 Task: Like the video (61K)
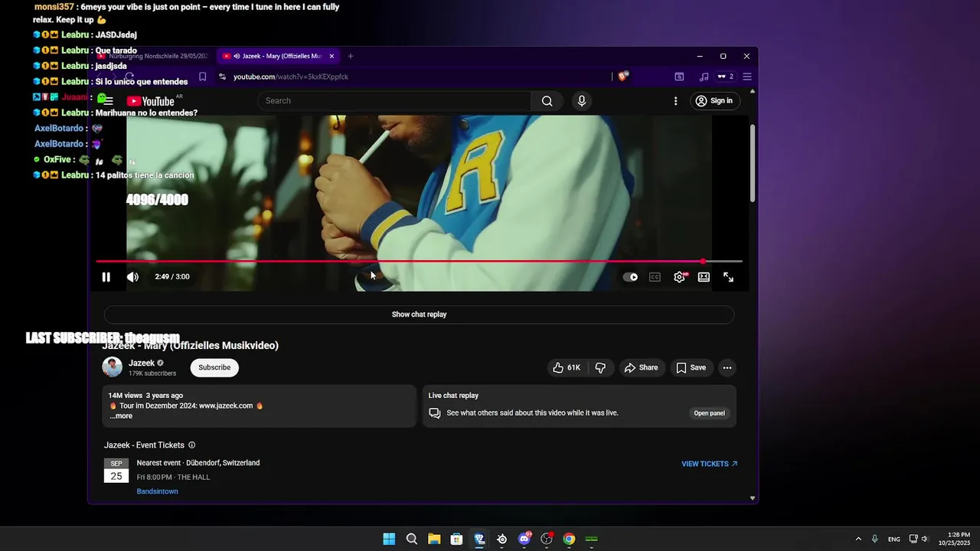pyautogui.click(x=567, y=367)
